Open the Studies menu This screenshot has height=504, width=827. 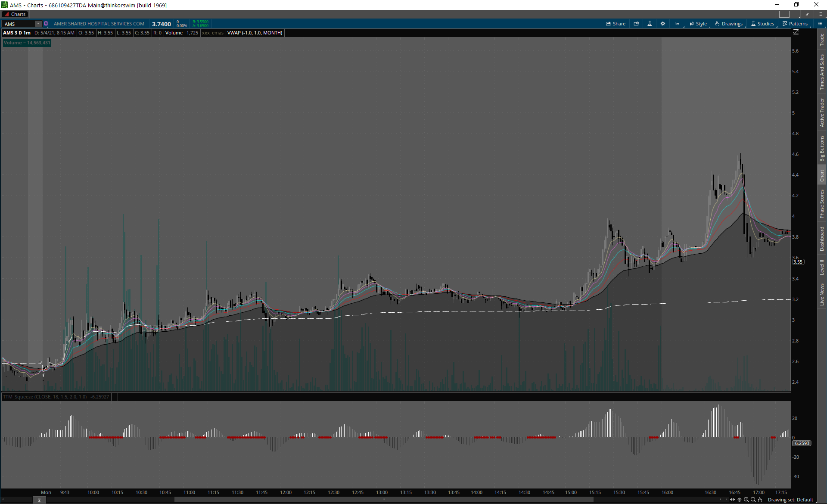[x=763, y=24]
